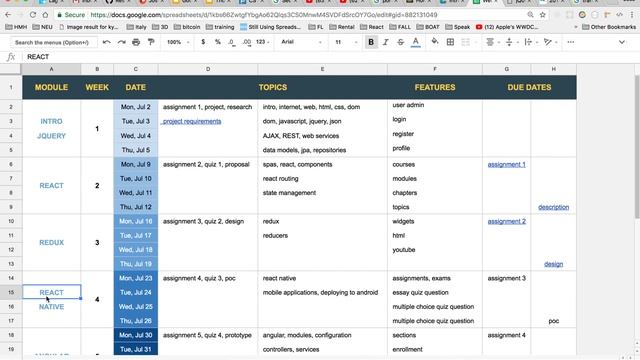Image resolution: width=640 pixels, height=360 pixels.
Task: Open the description link
Action: pyautogui.click(x=553, y=207)
